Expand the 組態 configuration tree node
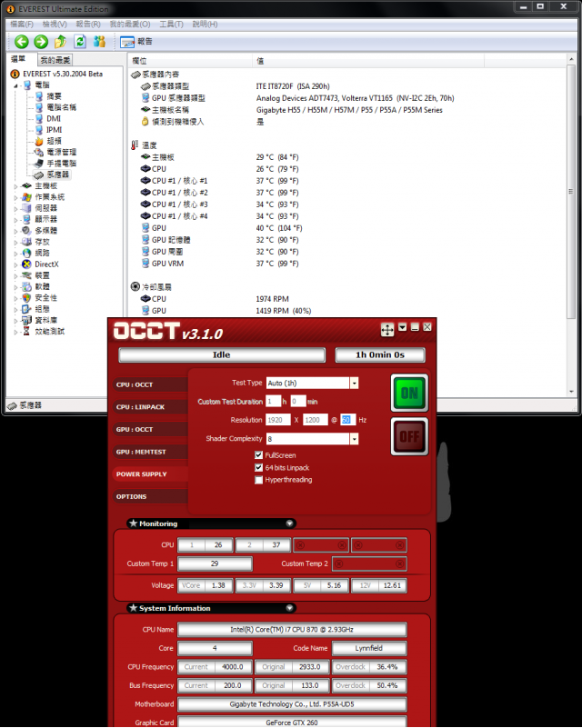 point(15,309)
